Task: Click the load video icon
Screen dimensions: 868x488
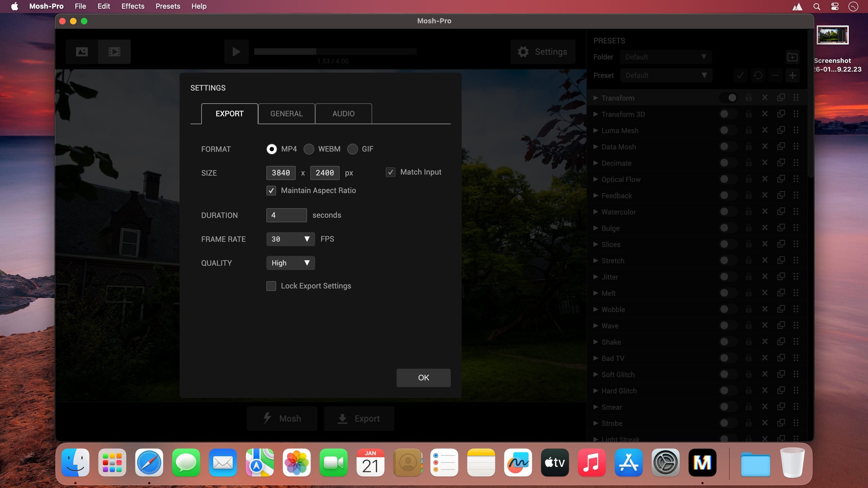Action: pyautogui.click(x=114, y=52)
